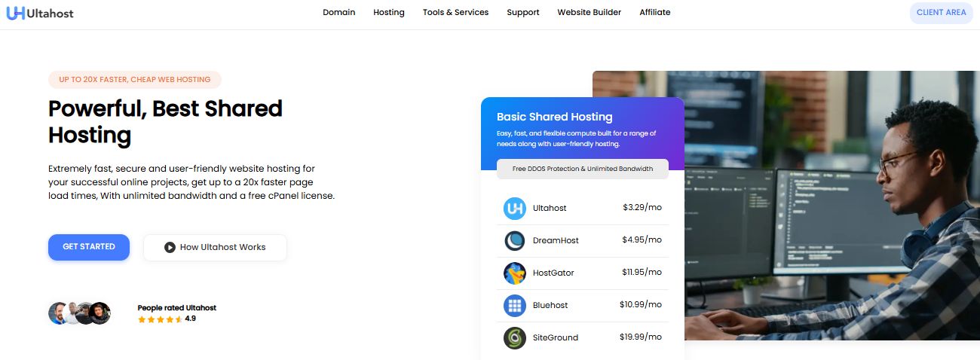Click the 'Free DDOS Protection & Unlimited Bandwidth' label
980x360 pixels.
point(583,169)
